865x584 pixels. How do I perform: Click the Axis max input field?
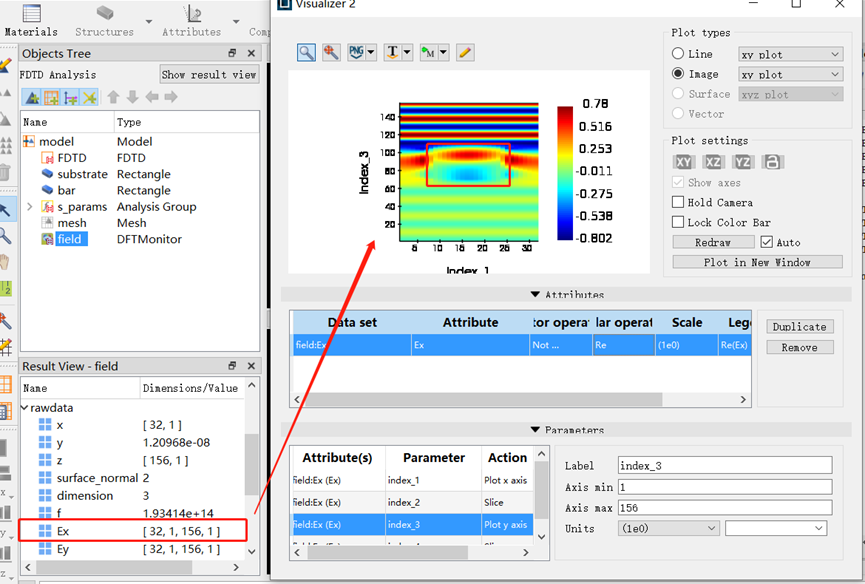tap(725, 507)
